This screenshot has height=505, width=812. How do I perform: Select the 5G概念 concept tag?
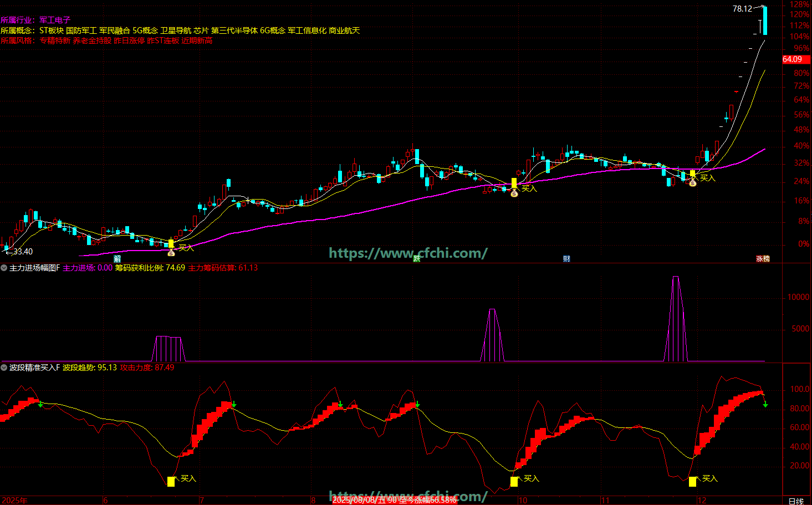pos(145,30)
